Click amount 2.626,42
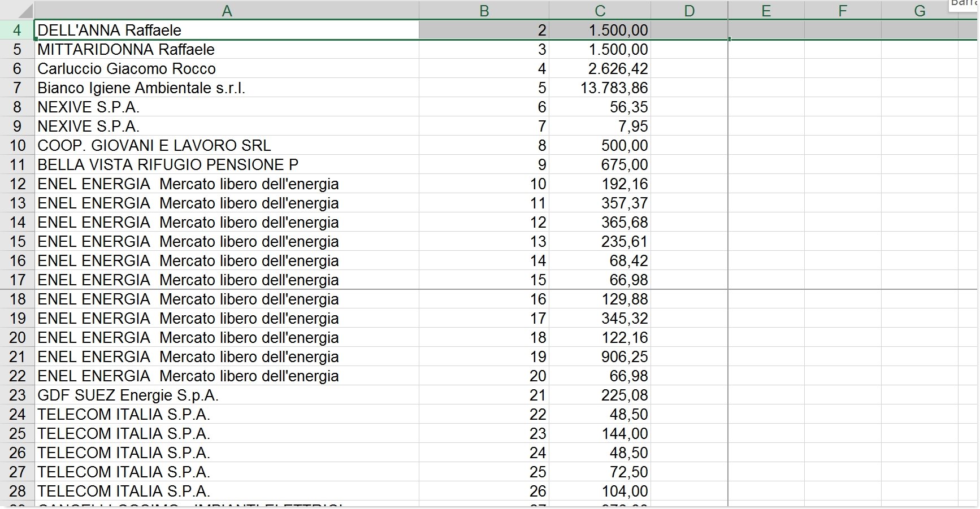Image resolution: width=980 pixels, height=509 pixels. click(x=600, y=68)
